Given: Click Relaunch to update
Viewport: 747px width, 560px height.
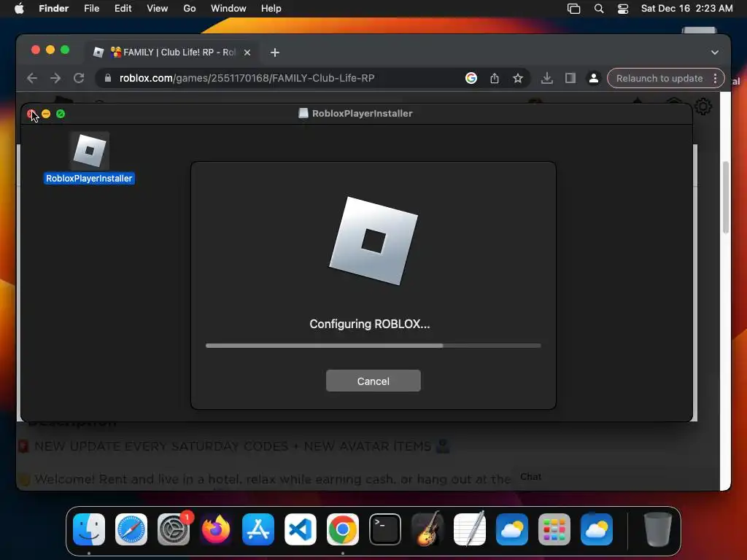Looking at the screenshot, I should (x=659, y=78).
